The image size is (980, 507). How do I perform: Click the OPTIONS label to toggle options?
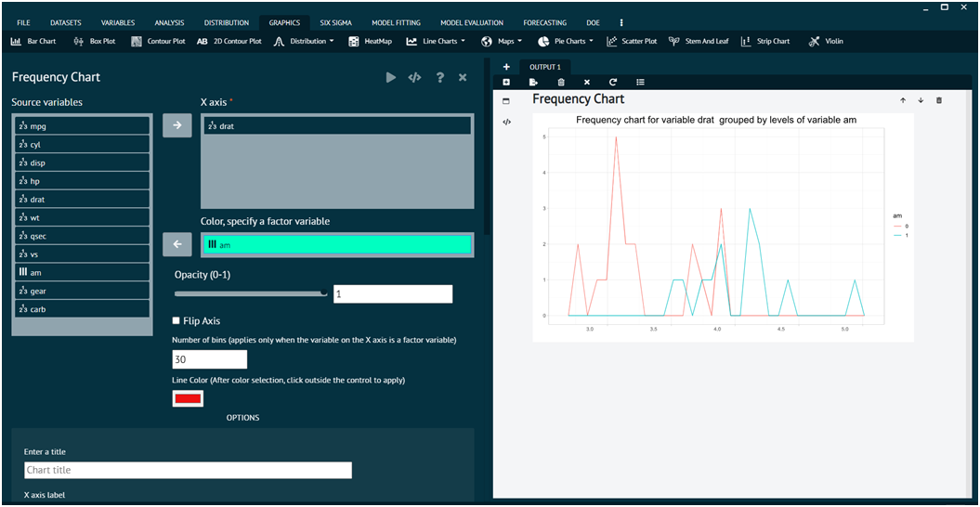click(x=242, y=418)
